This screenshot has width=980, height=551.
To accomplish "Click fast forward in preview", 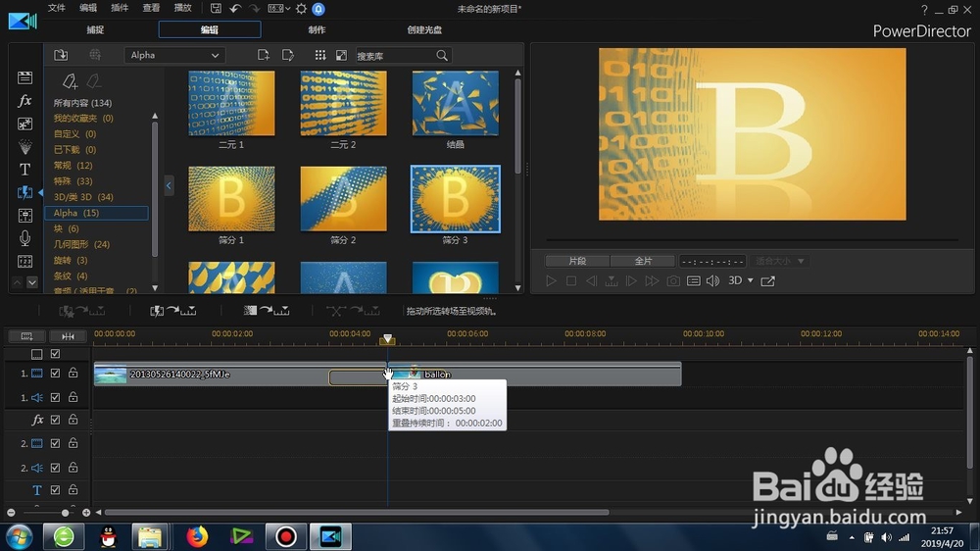I will (x=652, y=280).
